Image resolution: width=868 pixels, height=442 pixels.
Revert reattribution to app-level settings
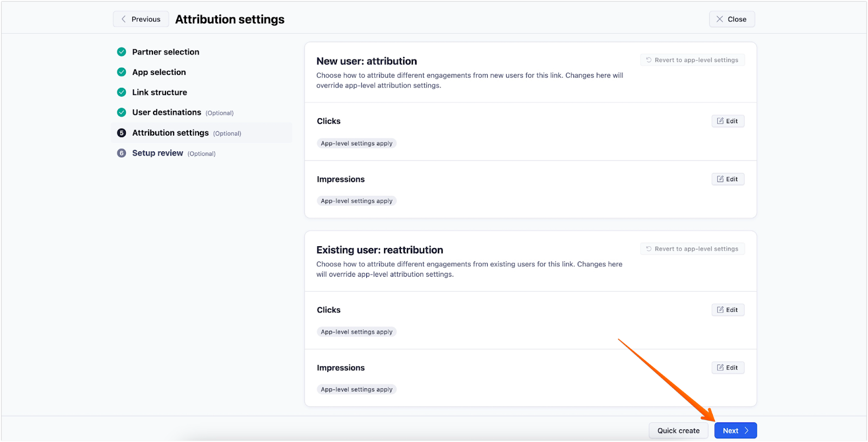692,249
